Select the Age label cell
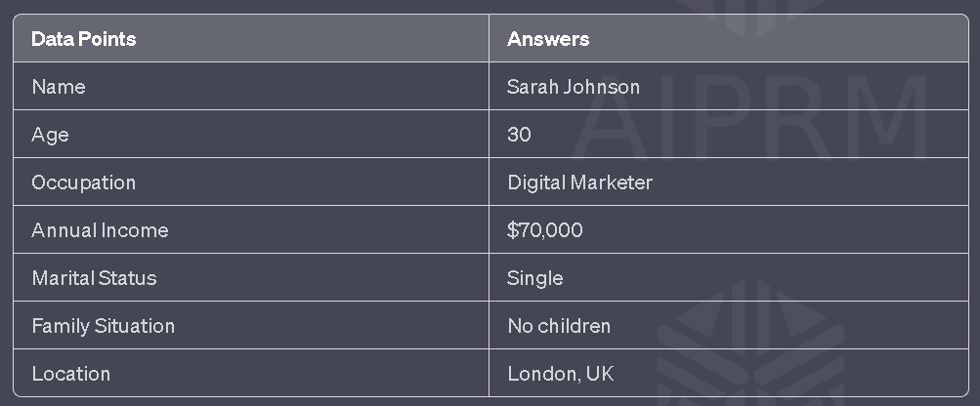This screenshot has height=406, width=980. pos(51,135)
